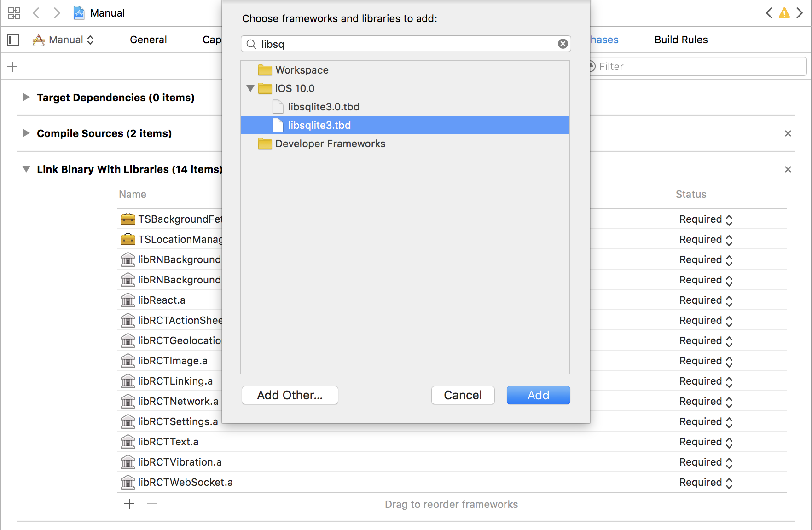Jump to previous issue arrow
The height and width of the screenshot is (530, 812).
click(x=769, y=13)
